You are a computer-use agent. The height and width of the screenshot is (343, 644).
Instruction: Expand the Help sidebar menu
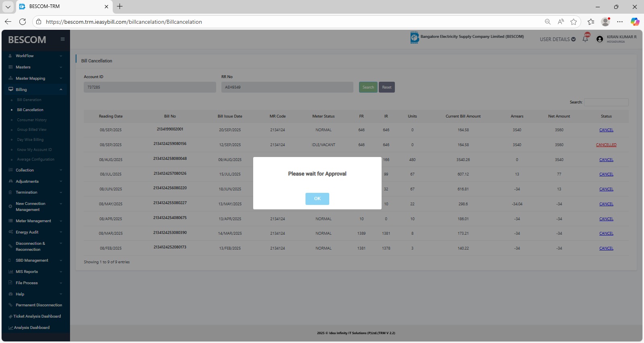[35, 294]
